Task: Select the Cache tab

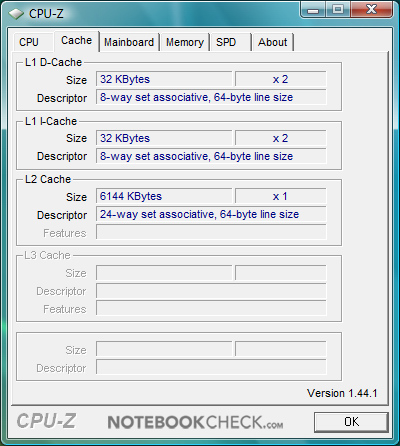Action: pyautogui.click(x=77, y=41)
